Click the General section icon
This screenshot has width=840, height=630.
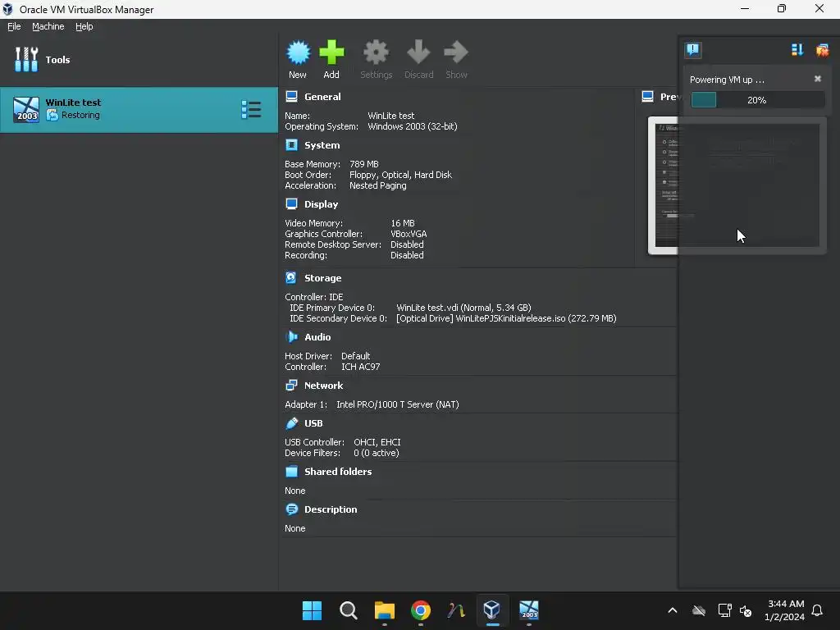[x=291, y=97]
